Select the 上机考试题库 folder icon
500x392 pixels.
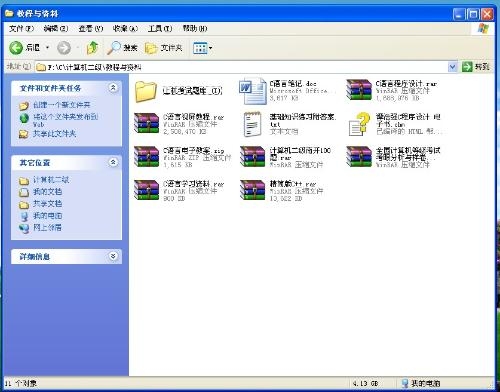[x=145, y=91]
